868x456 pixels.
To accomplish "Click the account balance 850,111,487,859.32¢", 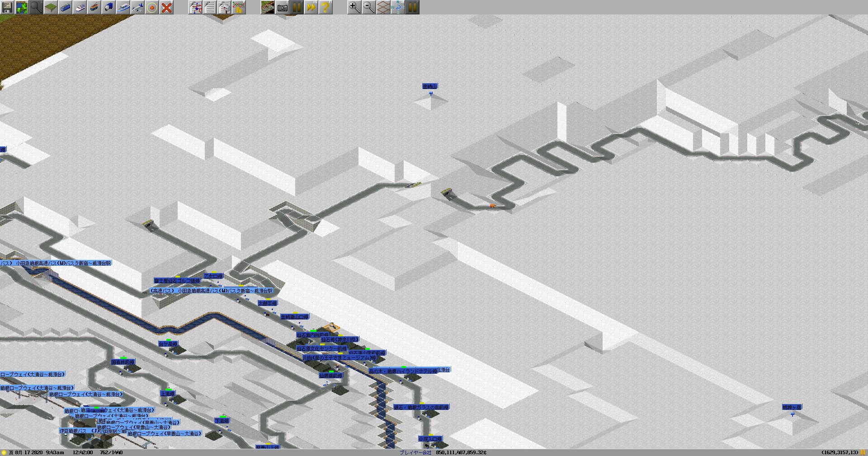I will [461, 452].
